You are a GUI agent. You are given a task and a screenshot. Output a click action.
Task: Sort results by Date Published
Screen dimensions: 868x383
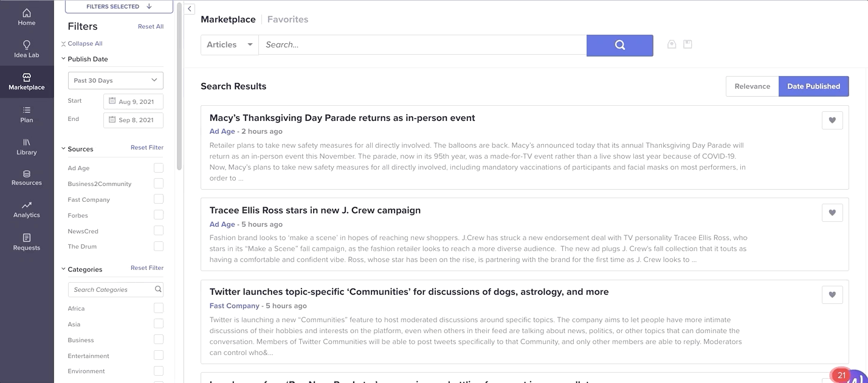(x=814, y=86)
